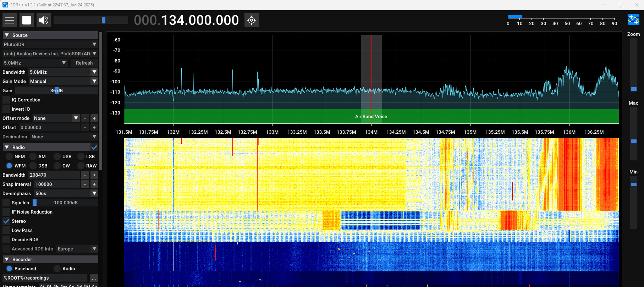
Task: Select the NFM demodulation mode
Action: pyautogui.click(x=9, y=156)
